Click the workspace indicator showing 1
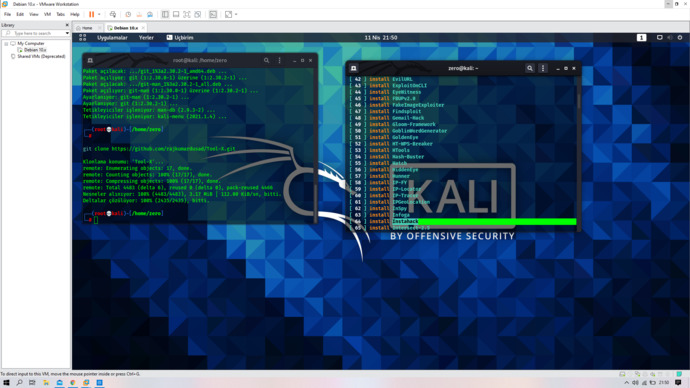The image size is (690, 388). [642, 38]
